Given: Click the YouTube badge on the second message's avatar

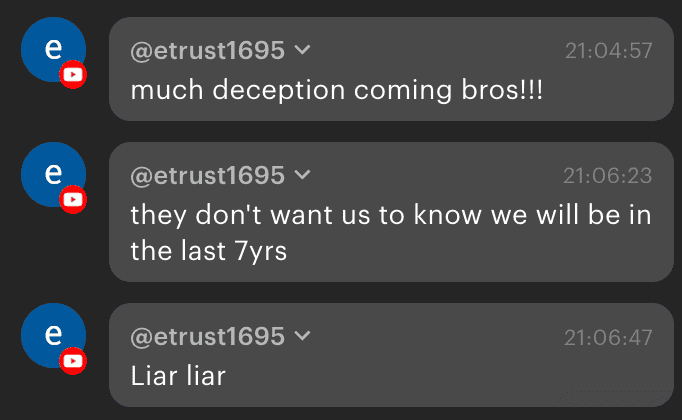Looking at the screenshot, I should pos(73,200).
